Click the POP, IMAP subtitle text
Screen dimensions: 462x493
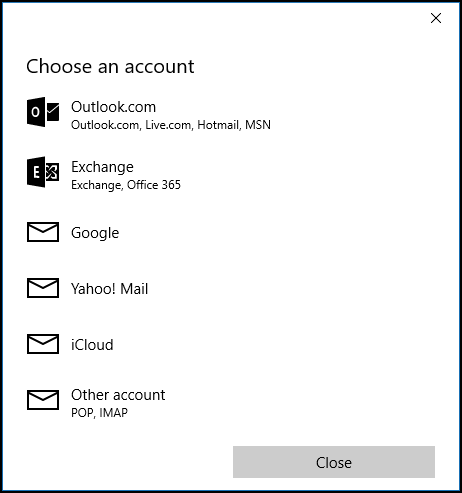coord(99,413)
